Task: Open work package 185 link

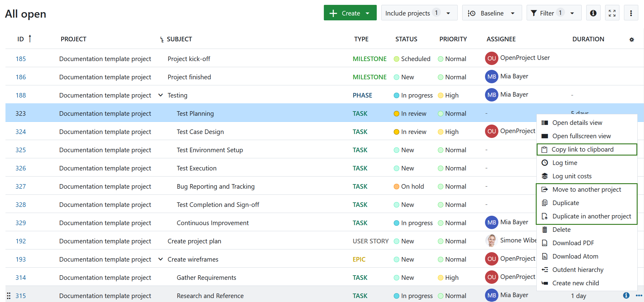Action: click(x=21, y=59)
